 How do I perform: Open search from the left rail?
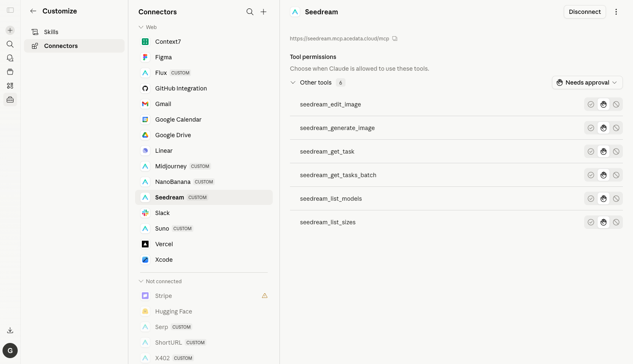pyautogui.click(x=10, y=44)
